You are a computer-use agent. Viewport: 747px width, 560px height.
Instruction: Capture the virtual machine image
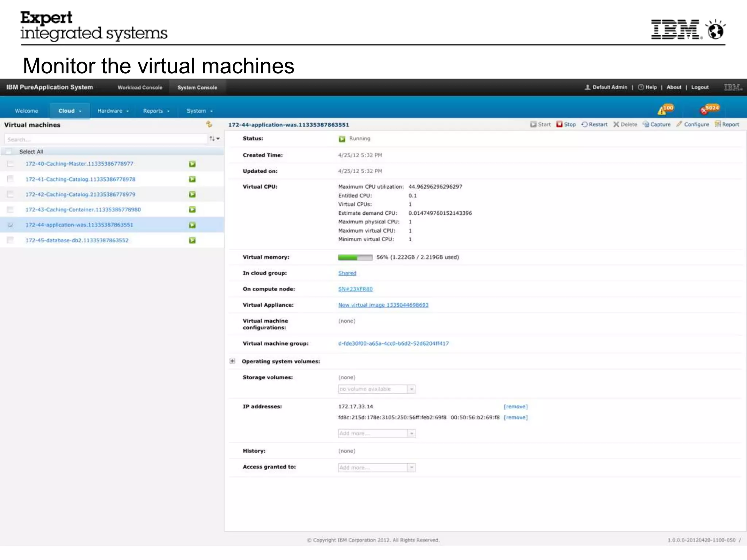pyautogui.click(x=657, y=124)
